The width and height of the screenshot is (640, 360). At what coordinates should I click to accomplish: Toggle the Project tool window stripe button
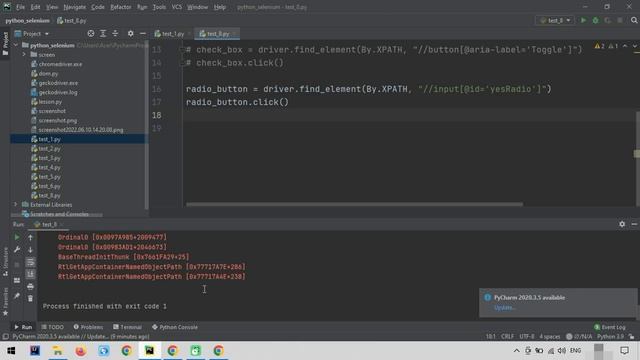[5, 44]
